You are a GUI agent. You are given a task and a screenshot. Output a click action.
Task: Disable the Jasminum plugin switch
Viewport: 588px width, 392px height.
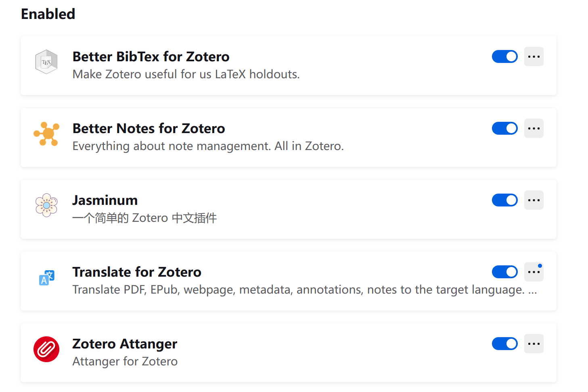[504, 200]
